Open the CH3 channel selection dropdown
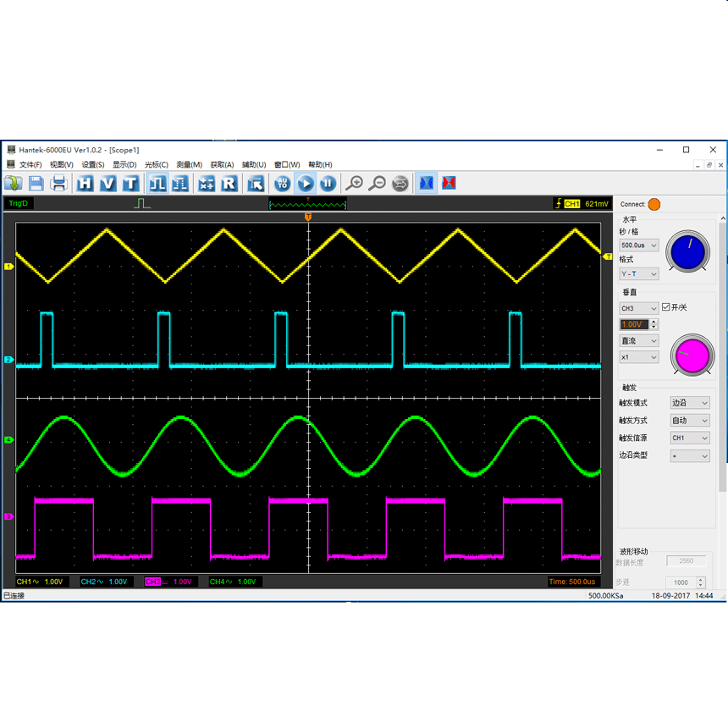 (x=639, y=308)
